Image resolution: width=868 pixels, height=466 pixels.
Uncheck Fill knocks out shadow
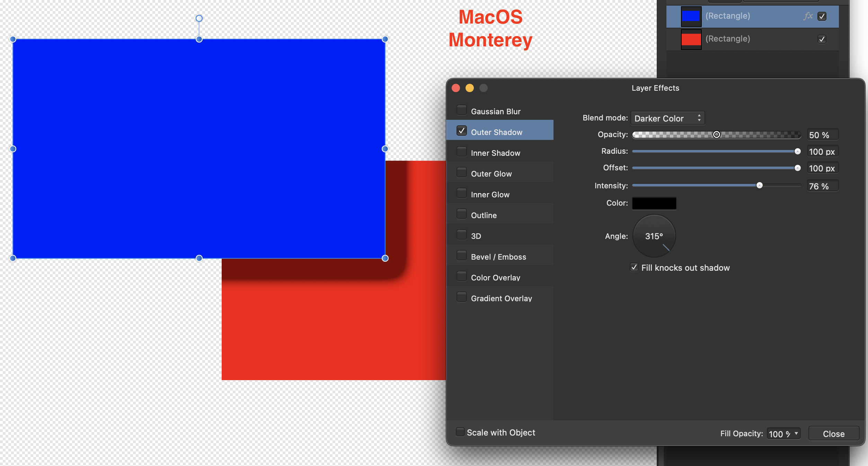tap(634, 267)
